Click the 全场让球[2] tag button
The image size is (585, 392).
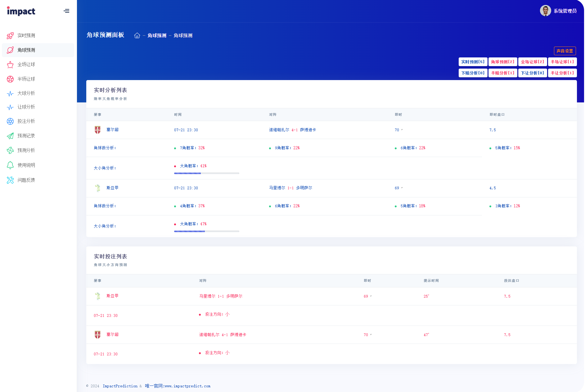[x=532, y=62]
